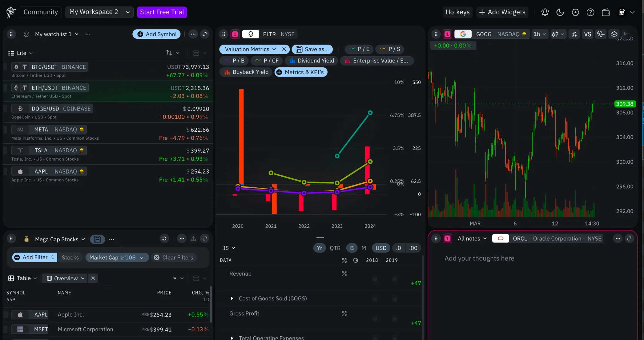
Task: Open the Hotkeys menu
Action: (457, 12)
